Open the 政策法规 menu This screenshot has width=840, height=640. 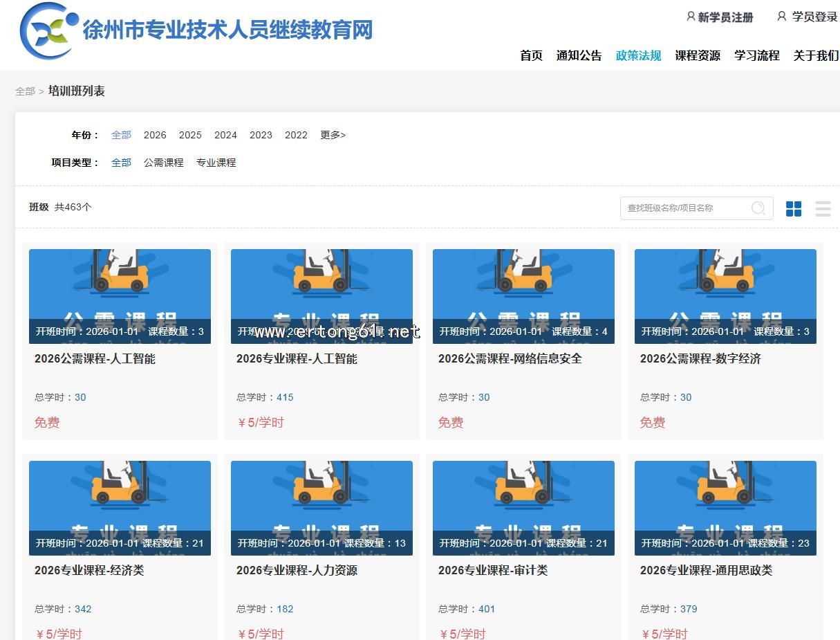[638, 55]
